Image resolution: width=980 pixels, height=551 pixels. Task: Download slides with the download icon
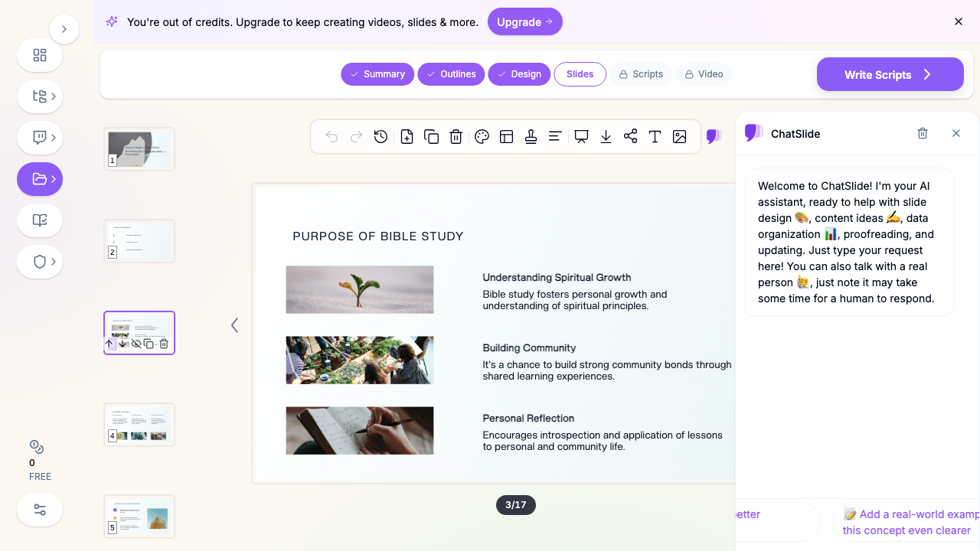point(606,137)
